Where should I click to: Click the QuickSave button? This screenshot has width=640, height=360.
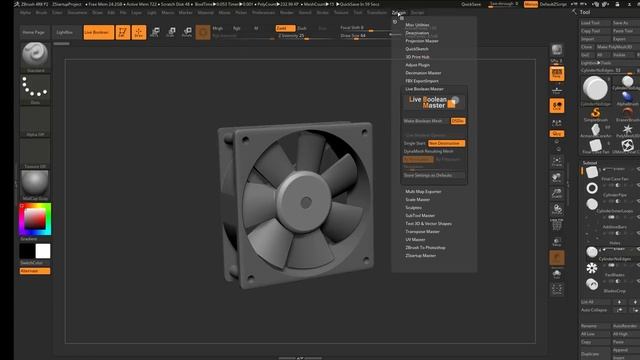(x=471, y=4)
